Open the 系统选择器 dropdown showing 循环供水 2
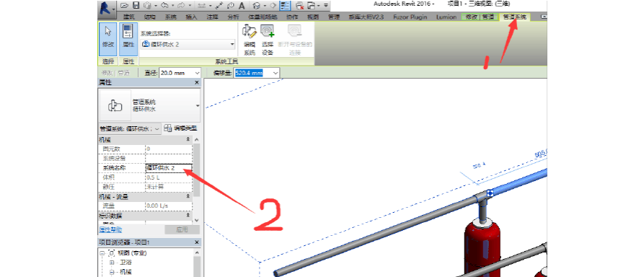 pos(188,45)
